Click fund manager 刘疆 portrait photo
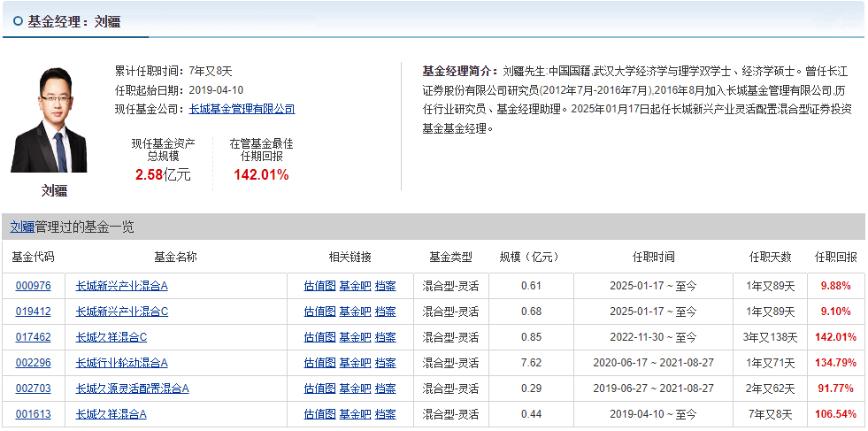This screenshot has width=868, height=431. point(49,119)
